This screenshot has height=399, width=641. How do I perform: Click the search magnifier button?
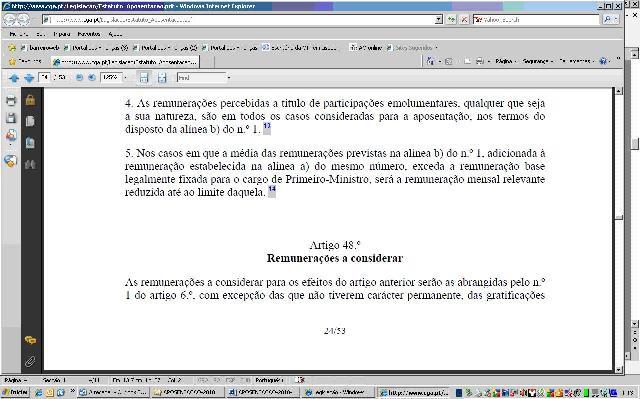607,19
